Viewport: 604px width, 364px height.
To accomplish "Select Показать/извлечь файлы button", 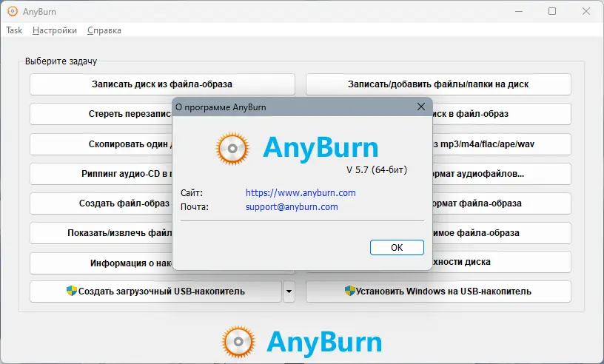I will click(101, 233).
